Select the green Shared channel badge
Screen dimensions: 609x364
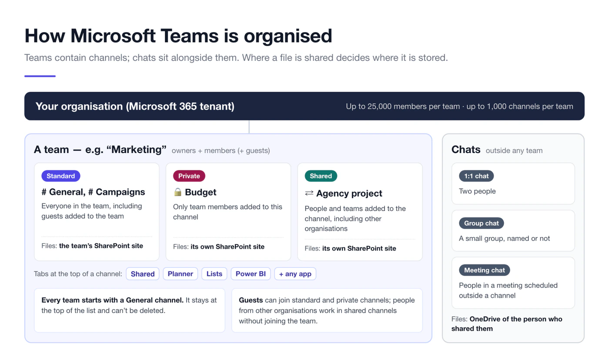pyautogui.click(x=321, y=176)
